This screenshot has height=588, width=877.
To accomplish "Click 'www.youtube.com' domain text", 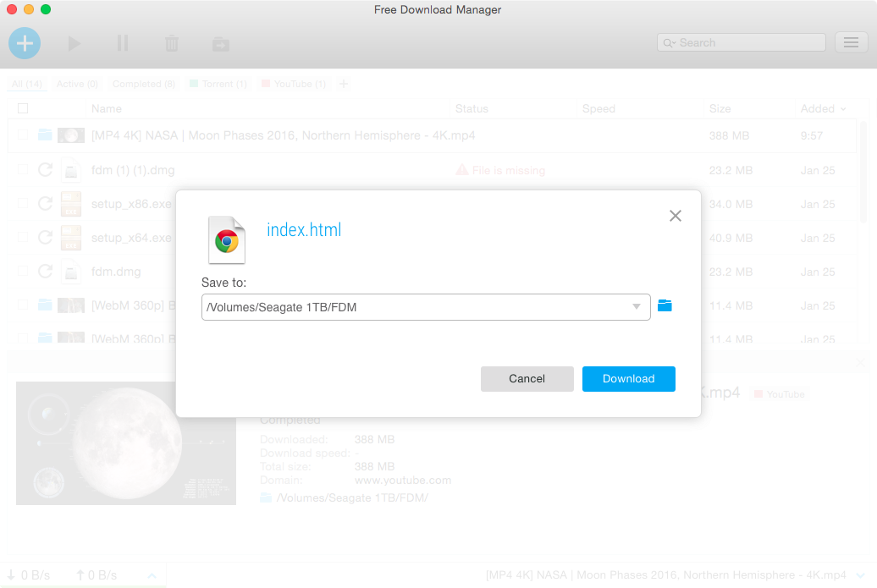I will click(x=403, y=480).
